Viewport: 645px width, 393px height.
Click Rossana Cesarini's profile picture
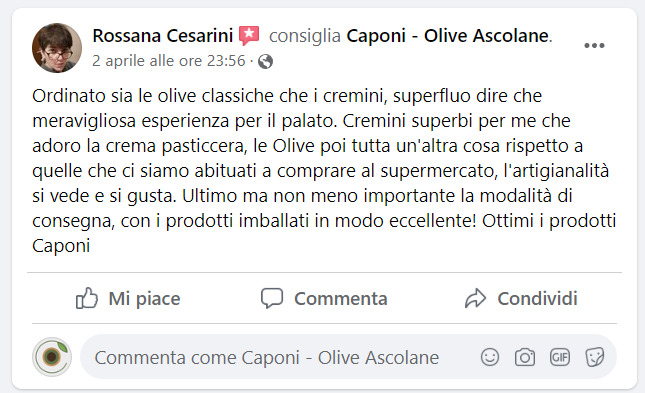(57, 48)
